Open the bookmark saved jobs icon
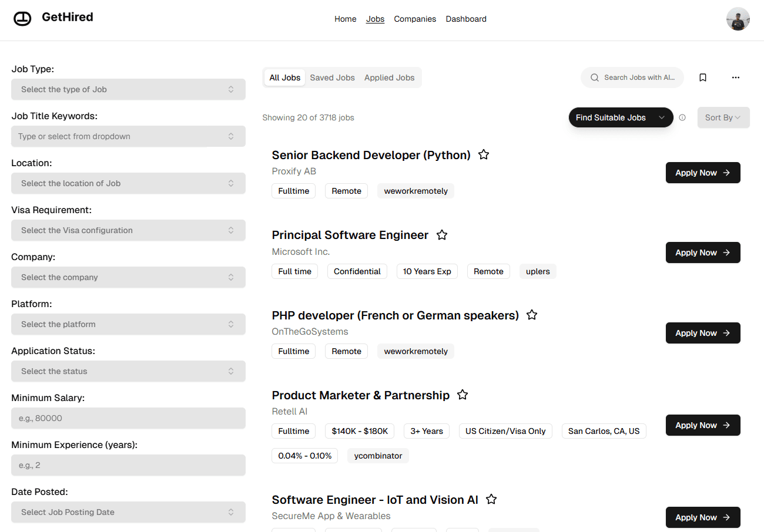 coord(703,78)
